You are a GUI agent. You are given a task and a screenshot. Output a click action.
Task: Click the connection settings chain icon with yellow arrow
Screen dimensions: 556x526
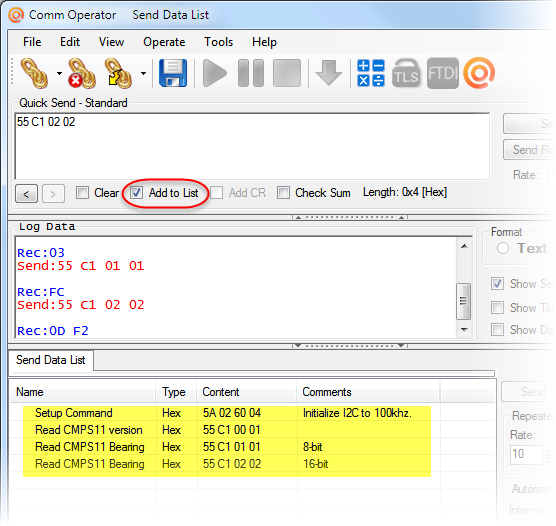118,73
